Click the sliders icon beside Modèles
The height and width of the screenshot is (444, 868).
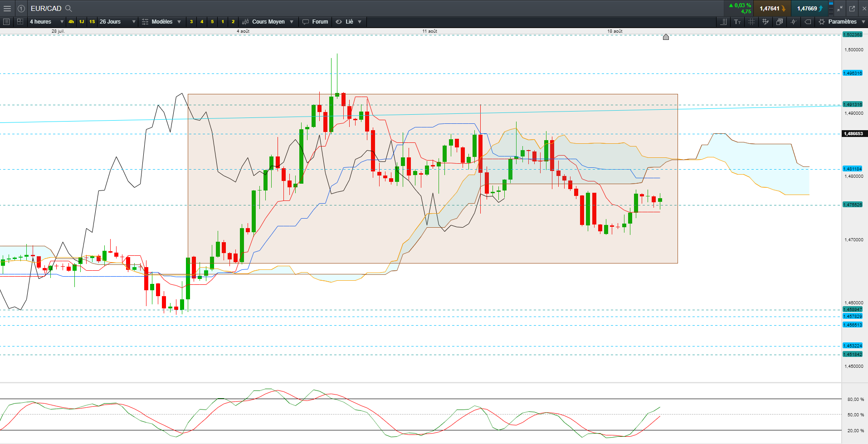click(x=145, y=22)
